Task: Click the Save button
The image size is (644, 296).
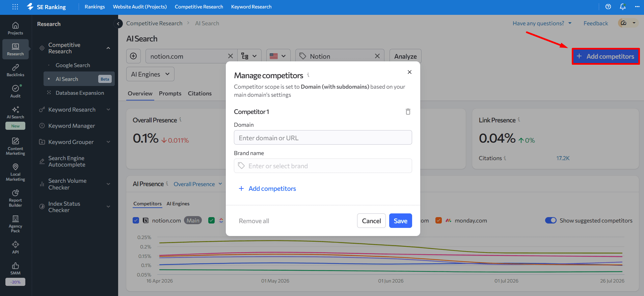Action: [401, 221]
